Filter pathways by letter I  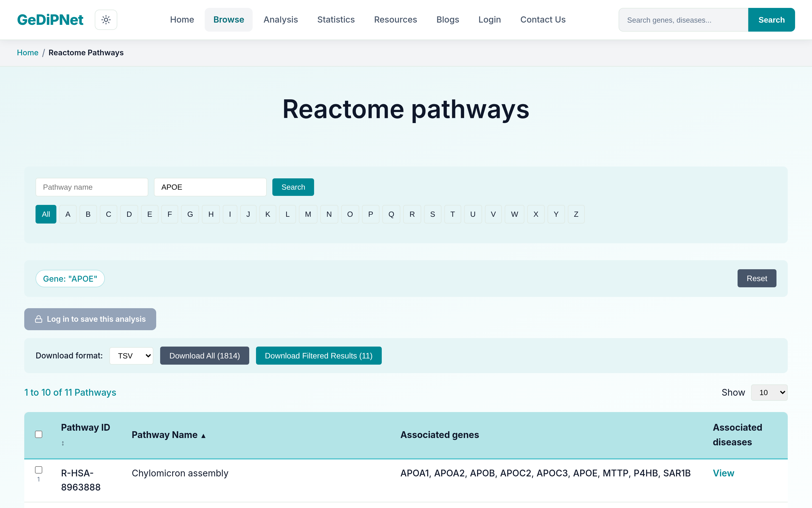click(x=230, y=214)
